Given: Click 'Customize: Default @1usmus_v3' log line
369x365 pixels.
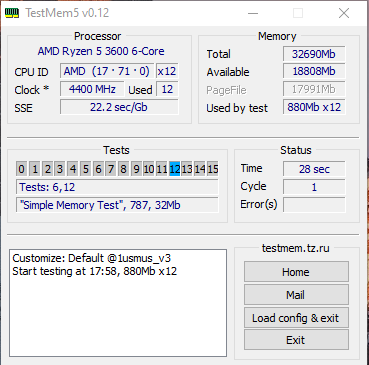Looking at the screenshot, I should click(x=92, y=258).
